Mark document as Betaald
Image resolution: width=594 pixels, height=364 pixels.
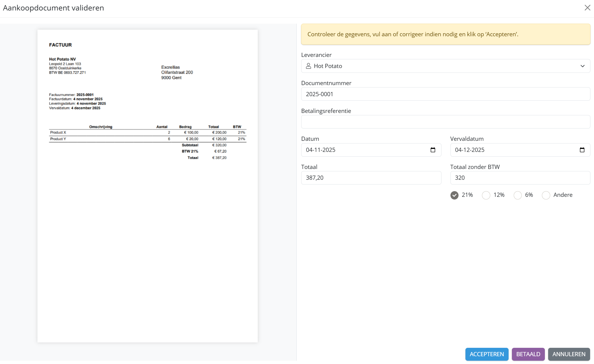click(528, 354)
